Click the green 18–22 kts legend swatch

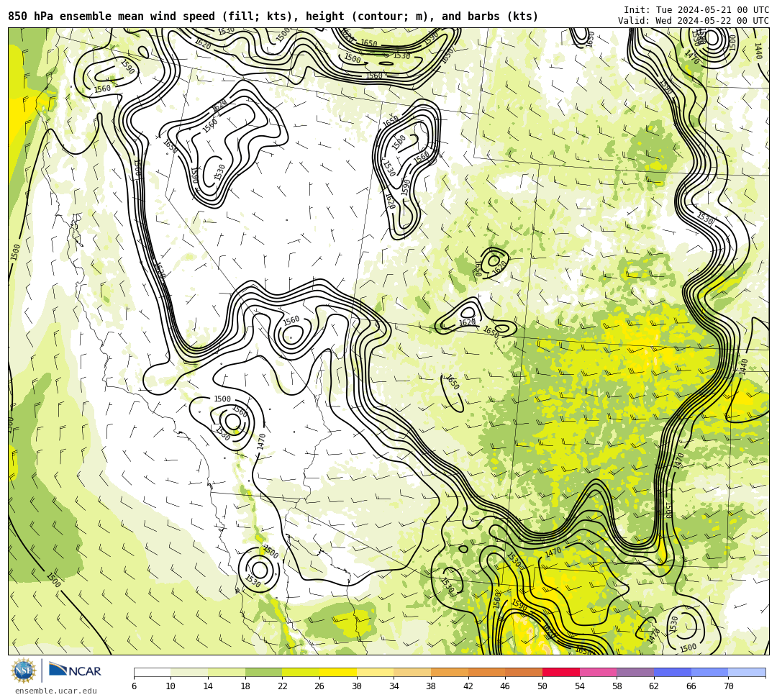tap(263, 672)
